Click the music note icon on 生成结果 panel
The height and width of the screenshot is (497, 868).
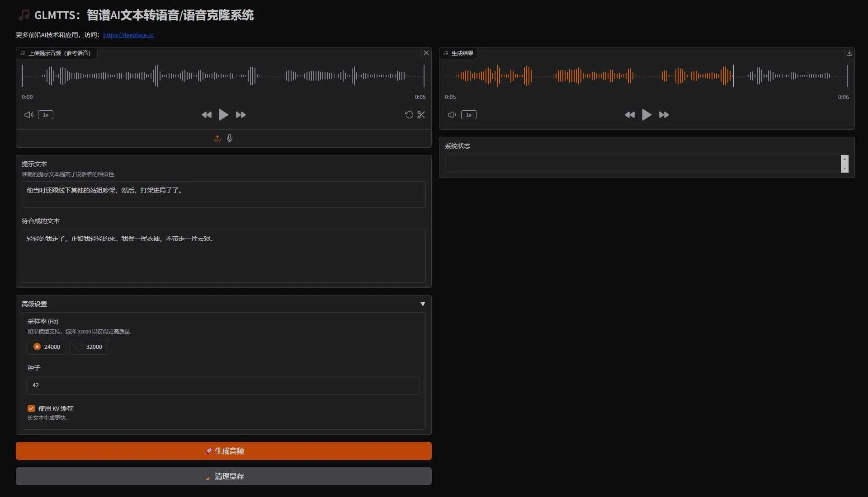[x=446, y=53]
